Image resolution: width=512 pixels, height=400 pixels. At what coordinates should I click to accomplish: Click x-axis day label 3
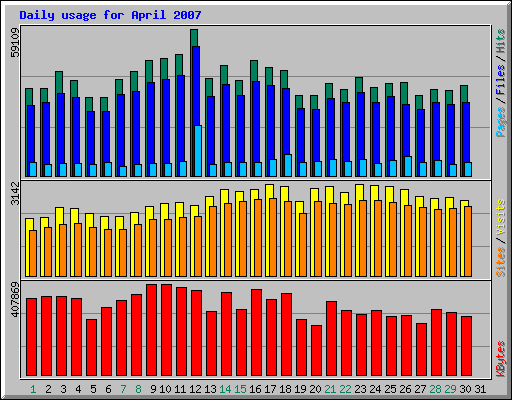(63, 389)
